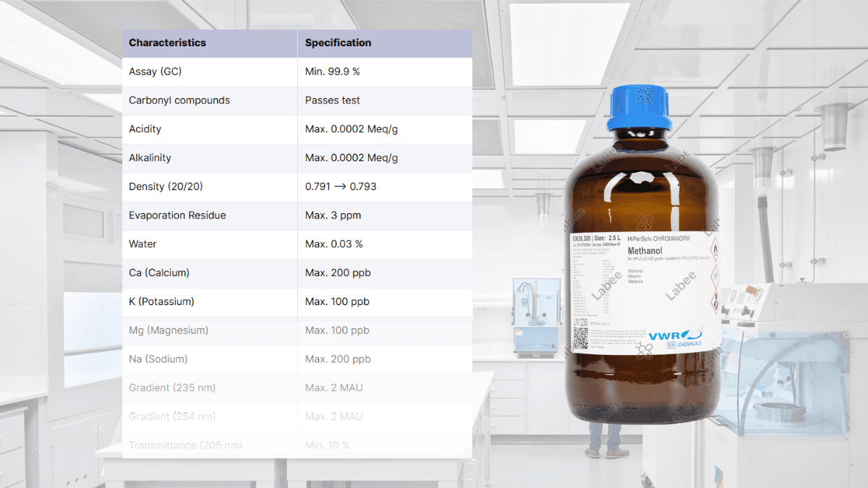Viewport: 868px width, 488px height.
Task: Click the "Size: 2.5 L" text on label
Action: pyautogui.click(x=608, y=237)
